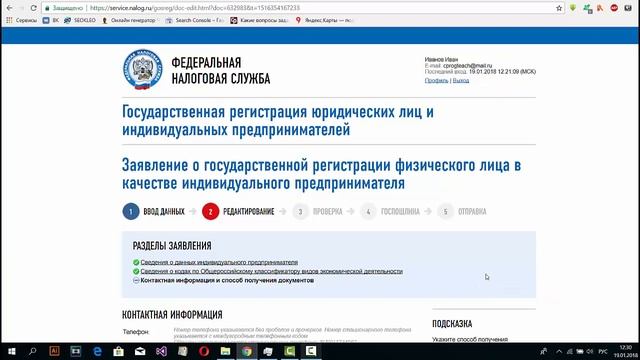Select step 2 Редактирование

(x=238, y=211)
